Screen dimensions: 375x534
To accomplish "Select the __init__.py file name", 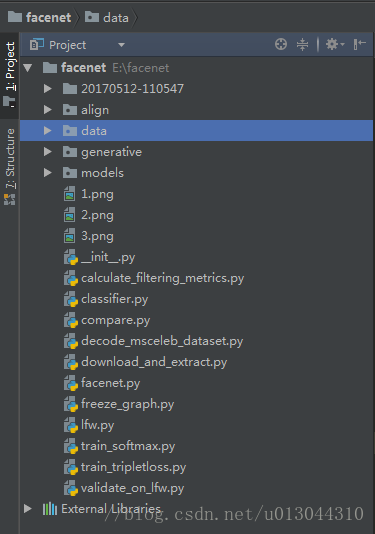I will point(108,257).
